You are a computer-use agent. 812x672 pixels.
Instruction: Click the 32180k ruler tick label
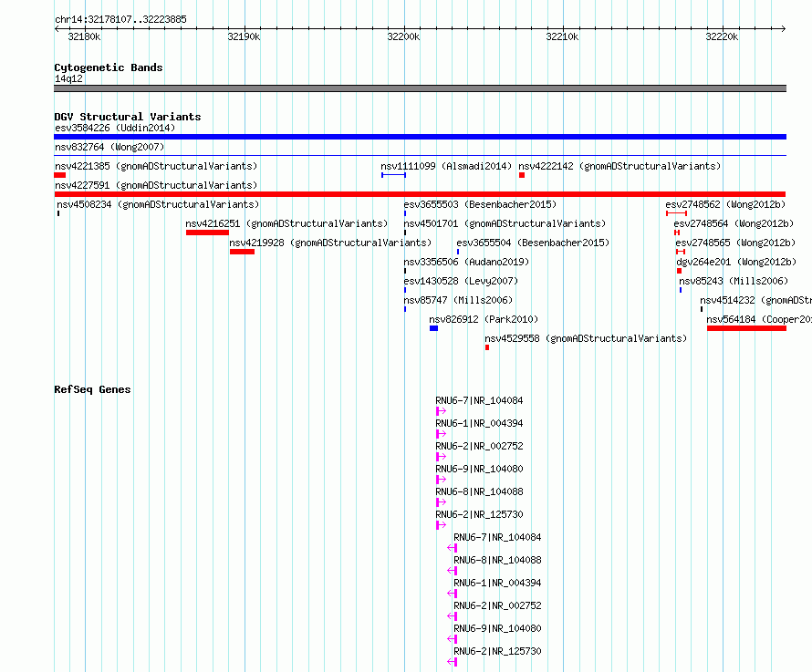(84, 36)
